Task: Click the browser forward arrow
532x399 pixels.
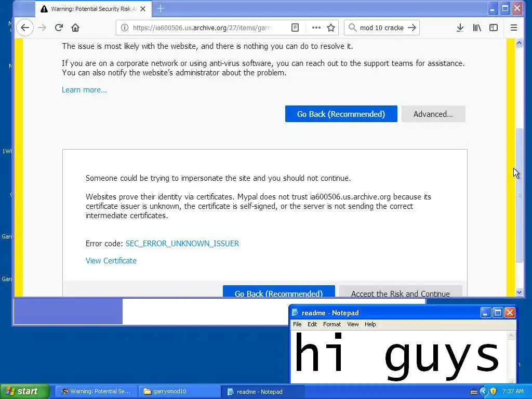Action: pos(42,28)
